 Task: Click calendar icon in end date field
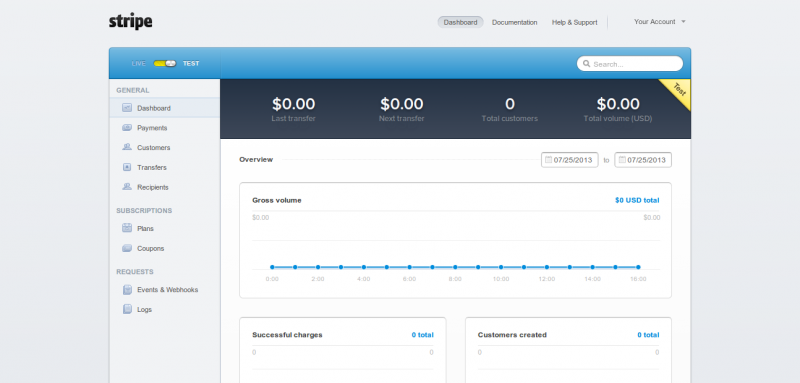point(622,160)
